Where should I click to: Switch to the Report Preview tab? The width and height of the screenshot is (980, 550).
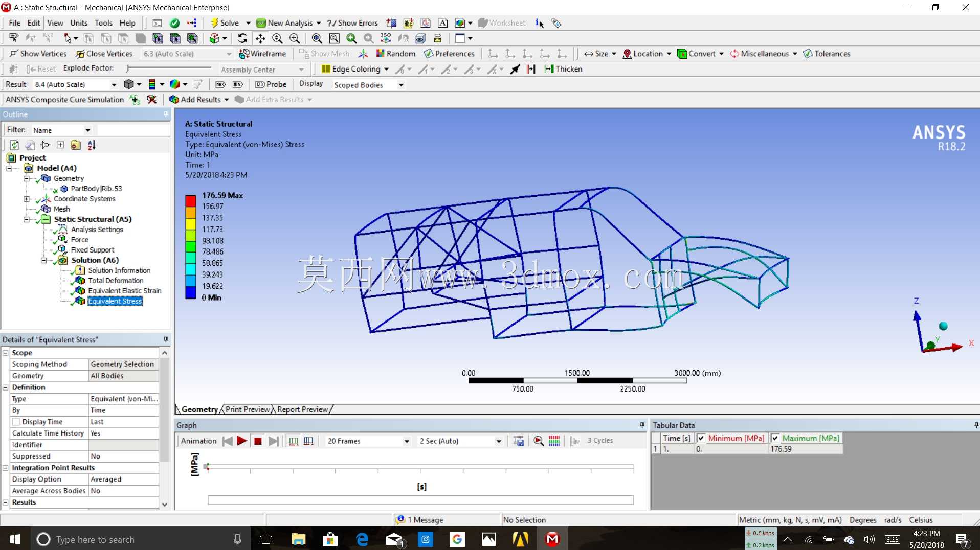[302, 409]
